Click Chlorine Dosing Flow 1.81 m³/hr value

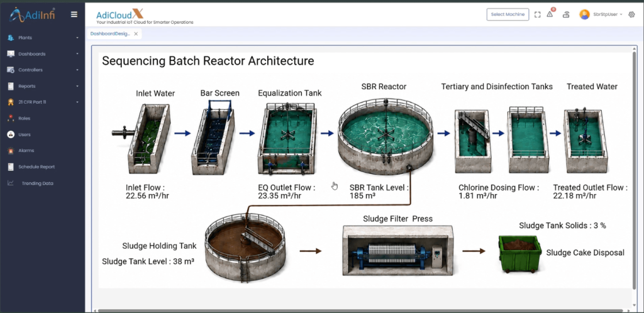(x=478, y=195)
